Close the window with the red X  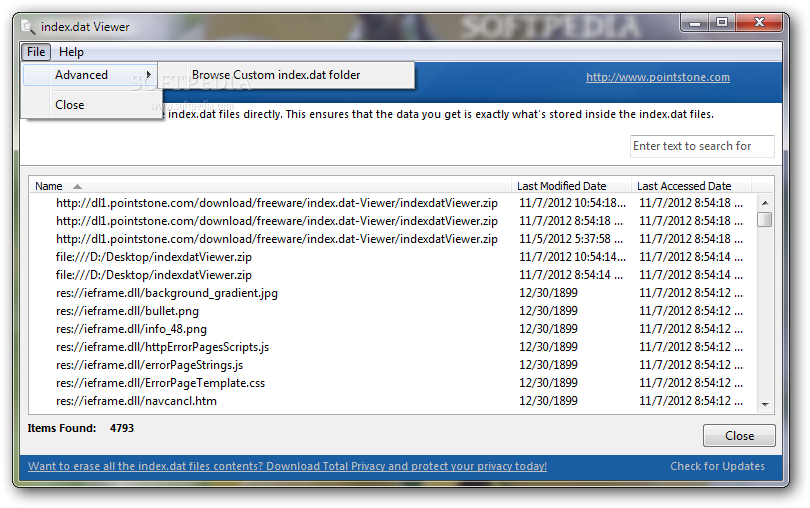pyautogui.click(x=759, y=23)
